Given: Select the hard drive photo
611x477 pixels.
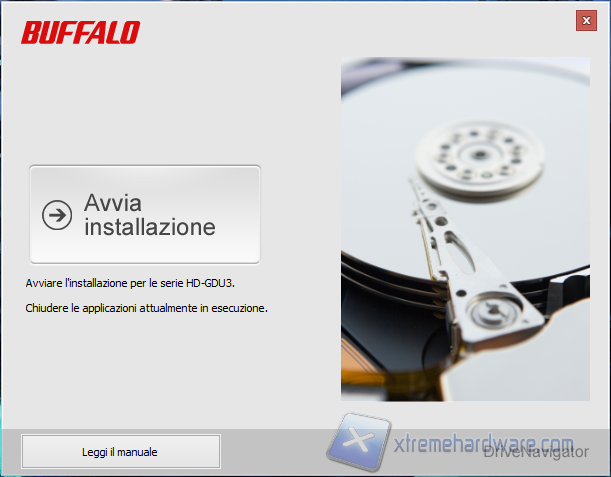Looking at the screenshot, I should click(465, 229).
